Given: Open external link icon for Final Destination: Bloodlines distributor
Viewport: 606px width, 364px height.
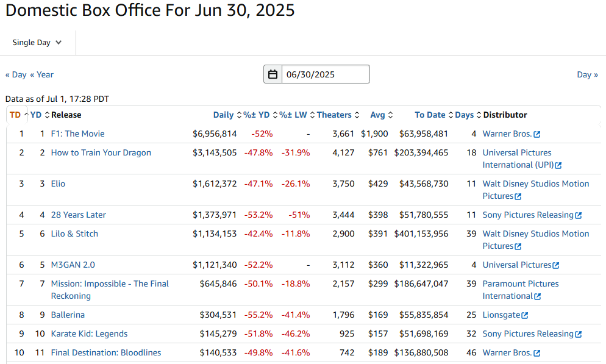Looking at the screenshot, I should coord(537,353).
